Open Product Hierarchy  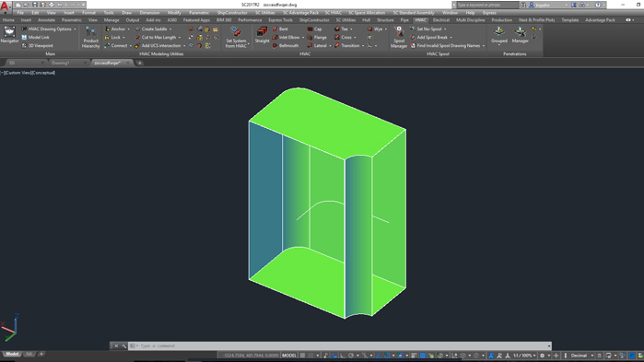(90, 38)
